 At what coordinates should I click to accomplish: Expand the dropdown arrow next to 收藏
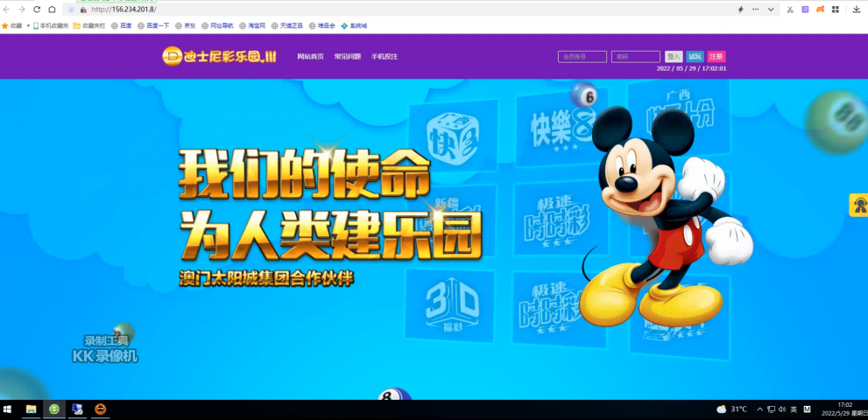click(x=28, y=25)
